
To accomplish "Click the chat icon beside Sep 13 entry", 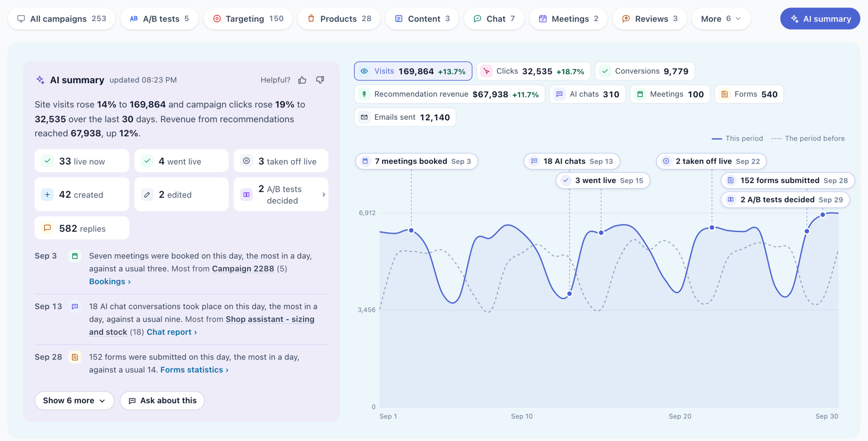I will tap(75, 306).
